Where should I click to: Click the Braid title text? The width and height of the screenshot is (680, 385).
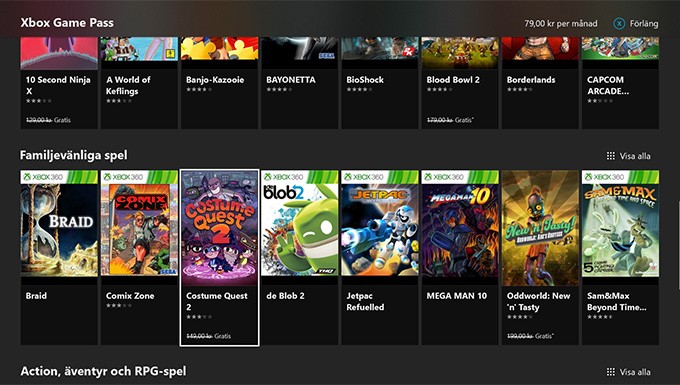(36, 296)
